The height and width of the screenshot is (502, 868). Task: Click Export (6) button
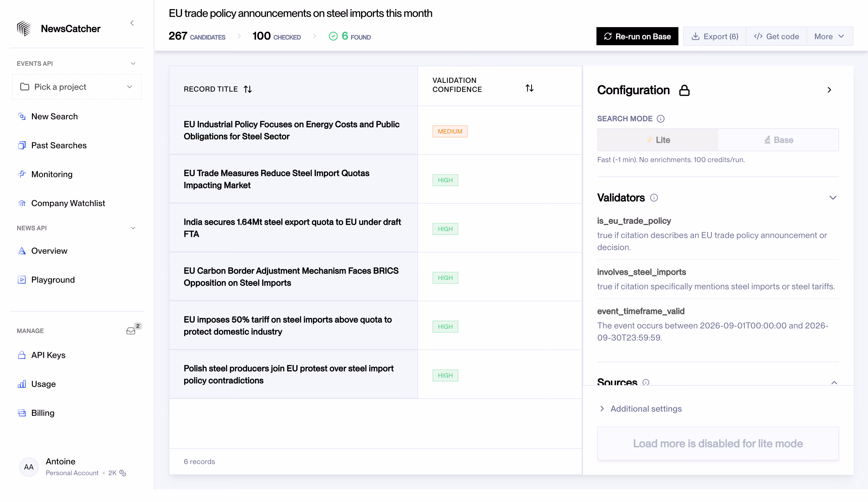[x=715, y=36]
